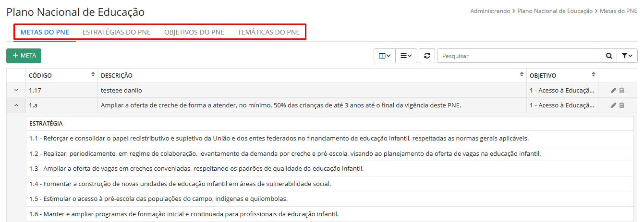This screenshot has height=222, width=644.
Task: Switch to TEMÁTICAS DO PNE tab
Action: (x=268, y=33)
